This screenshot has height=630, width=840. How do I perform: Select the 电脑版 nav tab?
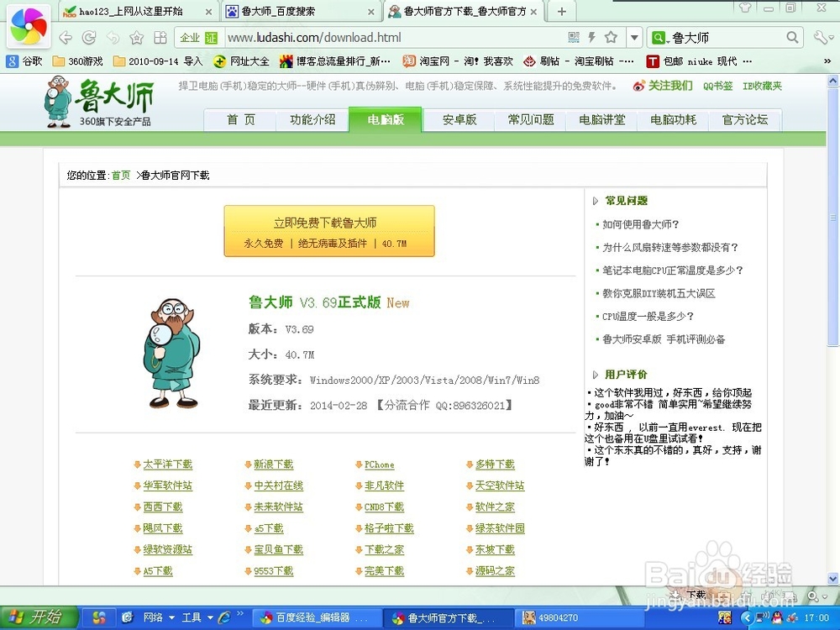pyautogui.click(x=386, y=119)
